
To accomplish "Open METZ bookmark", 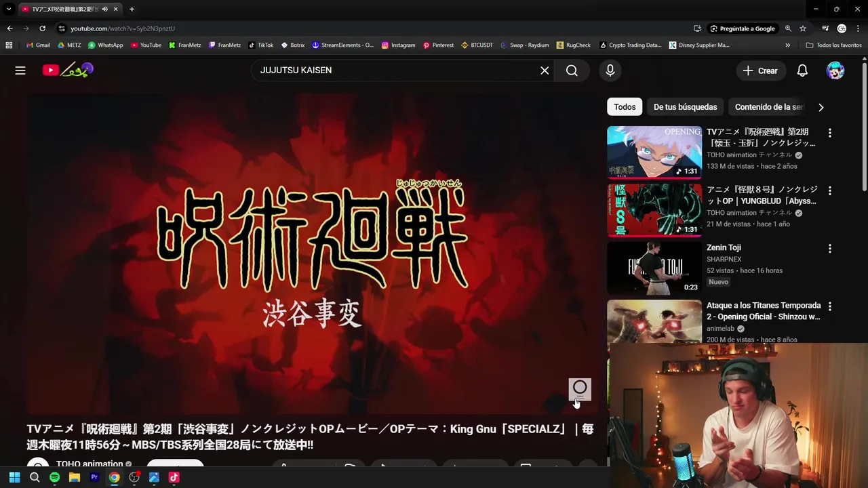I will pos(69,45).
